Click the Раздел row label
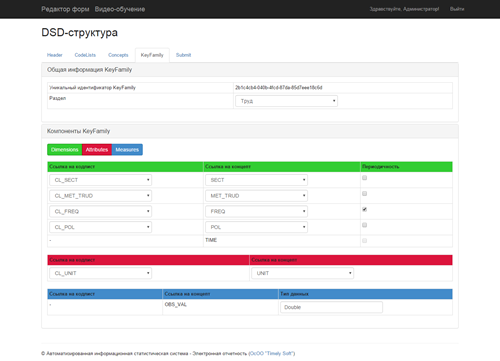The width and height of the screenshot is (500, 361). click(x=58, y=98)
